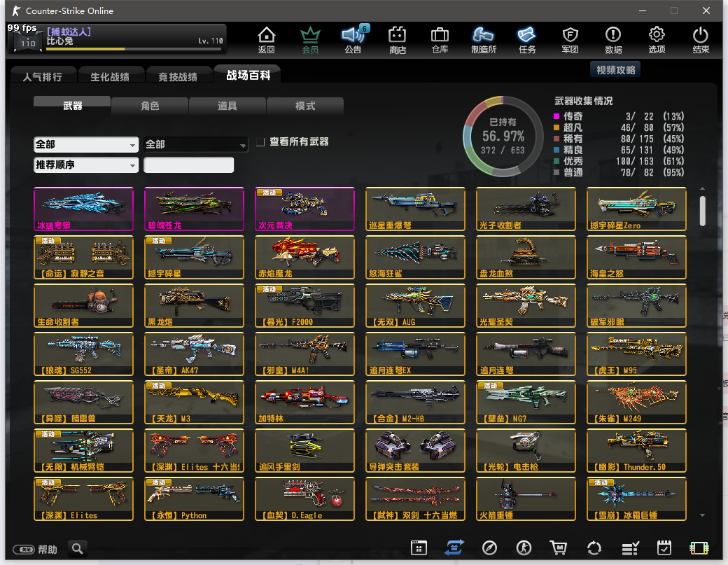Toggle the 帮助 help switch
This screenshot has height=565, width=728.
[24, 550]
